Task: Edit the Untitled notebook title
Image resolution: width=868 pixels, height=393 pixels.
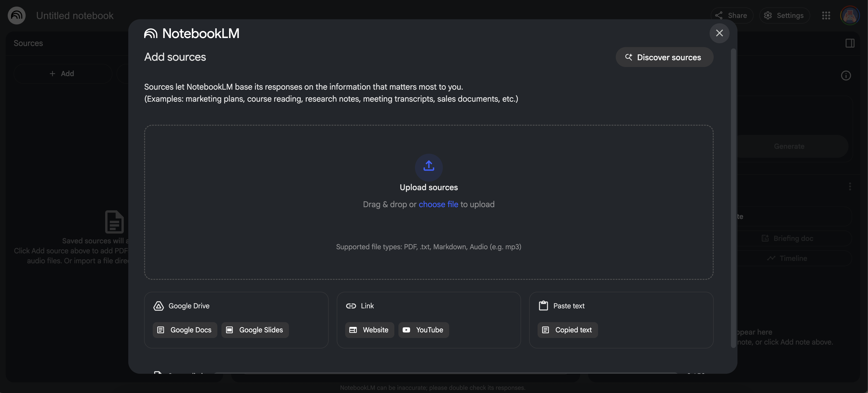Action: 75,15
